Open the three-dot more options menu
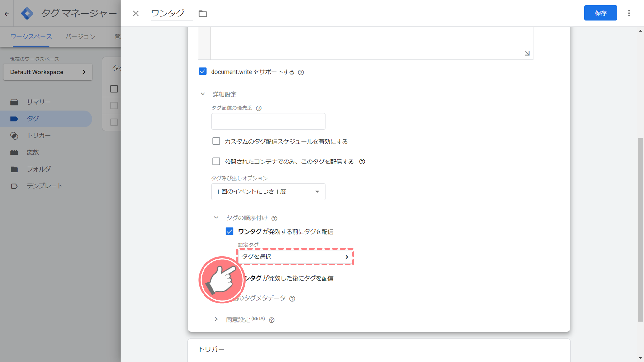The width and height of the screenshot is (644, 362). click(x=629, y=13)
